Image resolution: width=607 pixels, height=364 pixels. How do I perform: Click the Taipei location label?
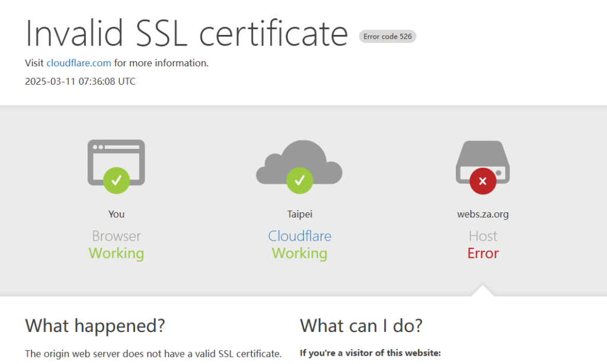click(x=299, y=214)
